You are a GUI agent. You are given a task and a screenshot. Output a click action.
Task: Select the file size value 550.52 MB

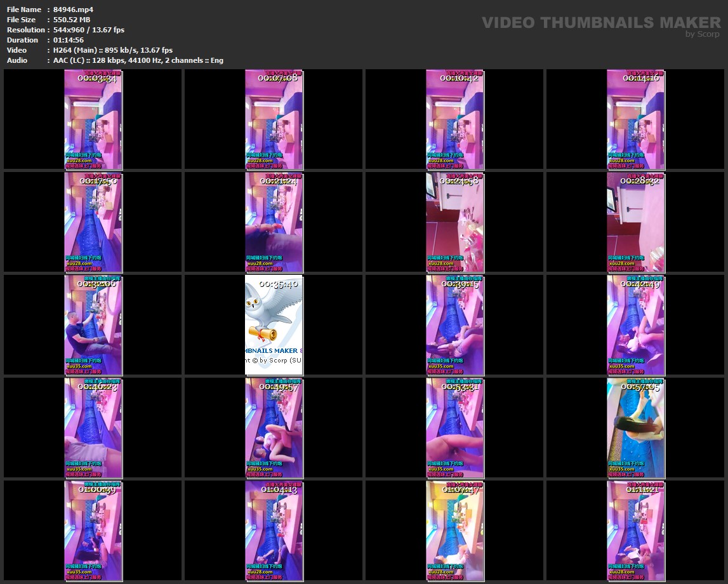(72, 20)
